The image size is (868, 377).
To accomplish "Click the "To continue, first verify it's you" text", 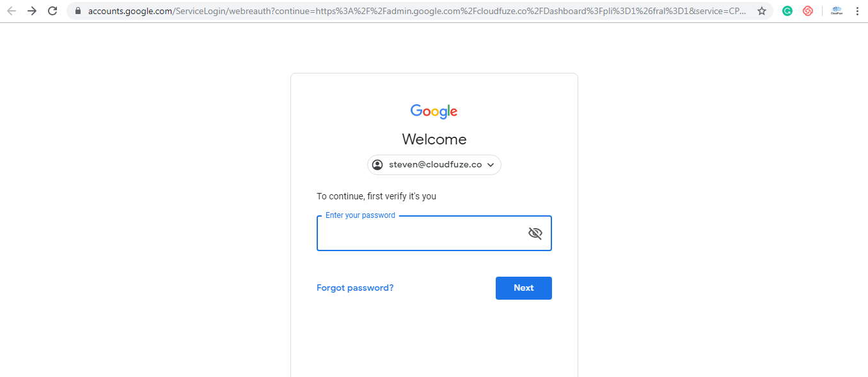I will pos(376,196).
